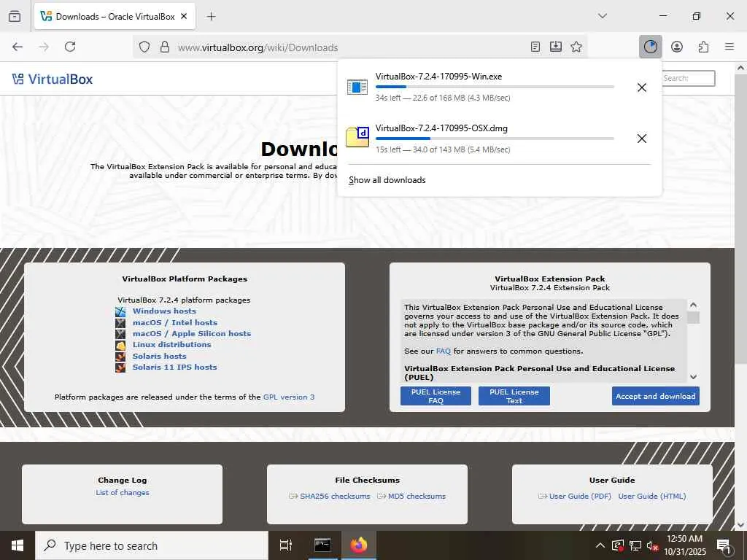This screenshot has width=747, height=560.
Task: Click the Solaris hosts icon
Action: coord(120,356)
